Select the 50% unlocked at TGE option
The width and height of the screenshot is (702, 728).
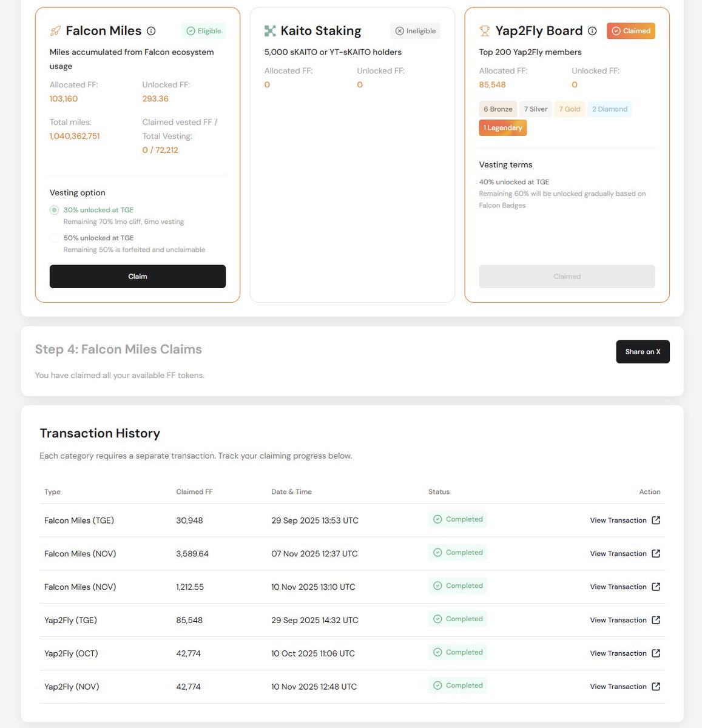54,238
